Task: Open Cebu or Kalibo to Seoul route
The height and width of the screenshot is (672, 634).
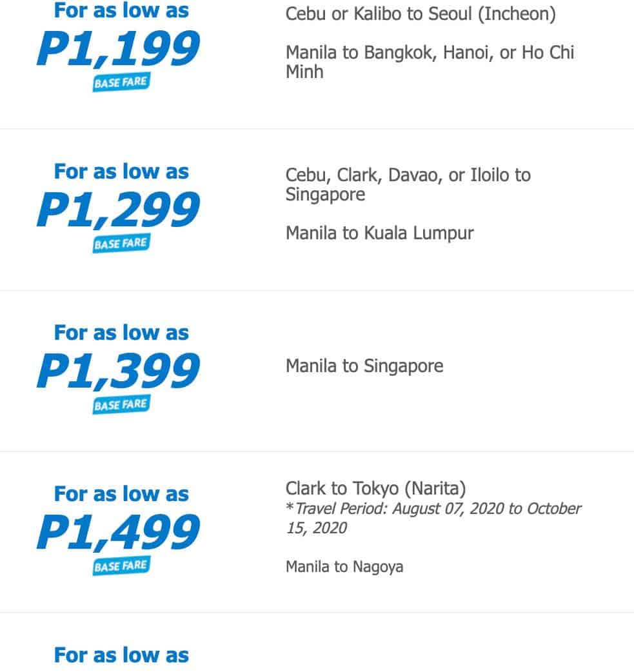Action: [x=421, y=14]
